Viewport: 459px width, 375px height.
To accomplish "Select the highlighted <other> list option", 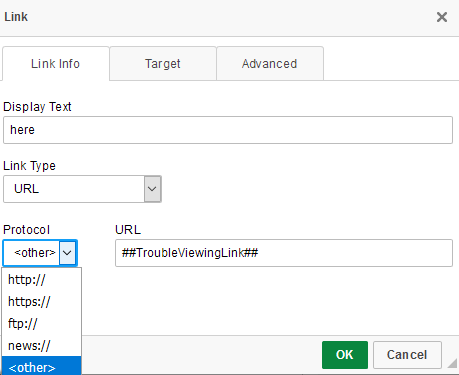I will tap(42, 366).
